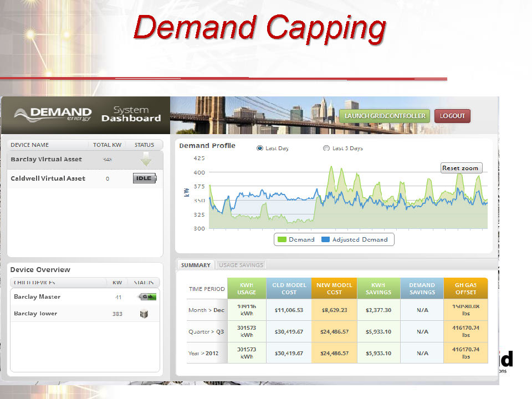Image resolution: width=532 pixels, height=399 pixels.
Task: Click Barclay Master green battery status icon
Action: [x=147, y=297]
